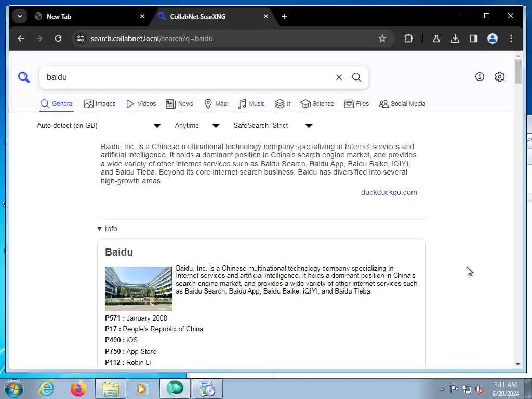Viewport: 532px width, 399px height.
Task: Submit search with magnifier button
Action: (x=356, y=77)
